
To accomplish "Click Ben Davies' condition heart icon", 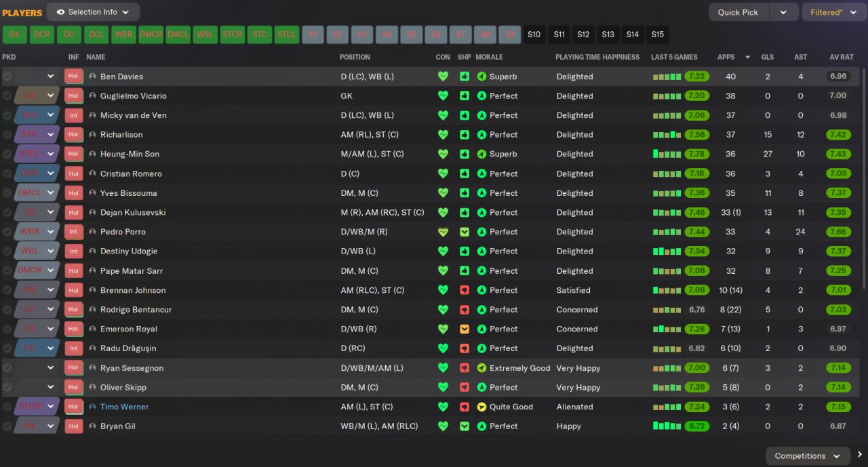I will click(x=443, y=77).
